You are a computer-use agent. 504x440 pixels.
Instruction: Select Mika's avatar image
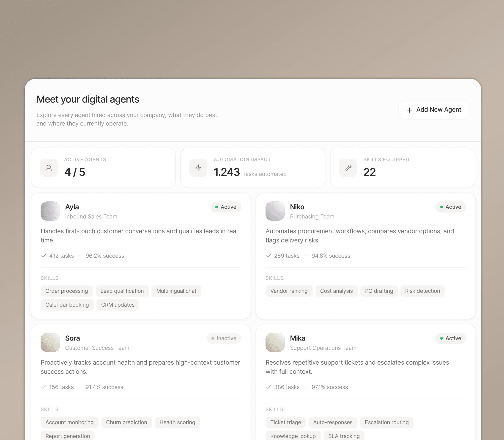pos(275,342)
